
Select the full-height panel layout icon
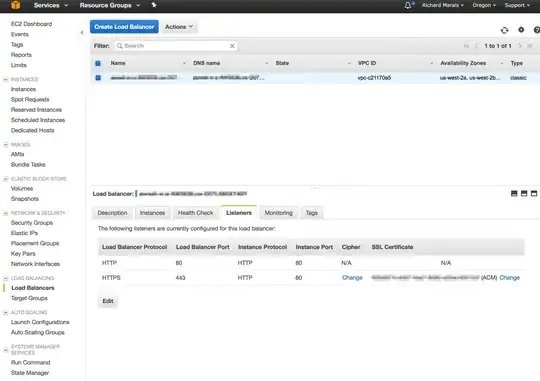click(534, 194)
